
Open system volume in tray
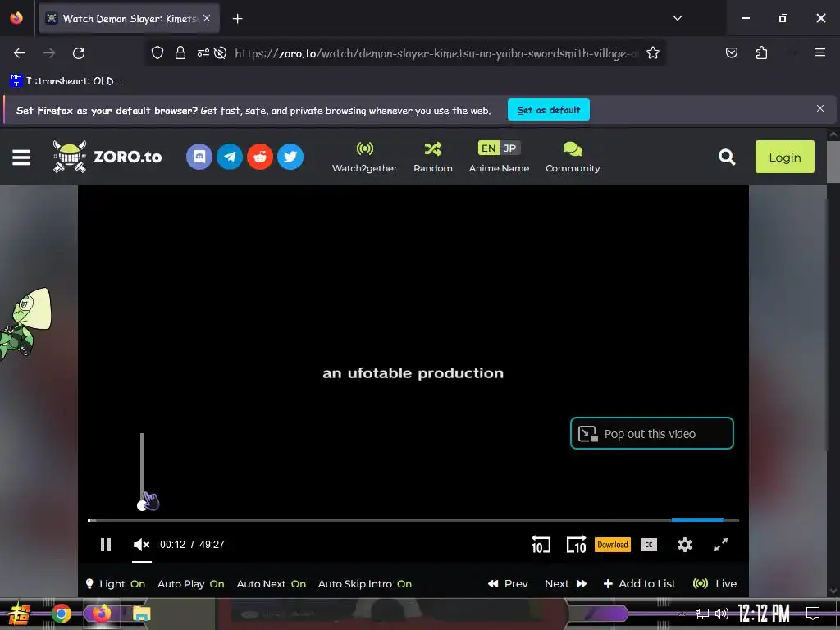pos(722,614)
